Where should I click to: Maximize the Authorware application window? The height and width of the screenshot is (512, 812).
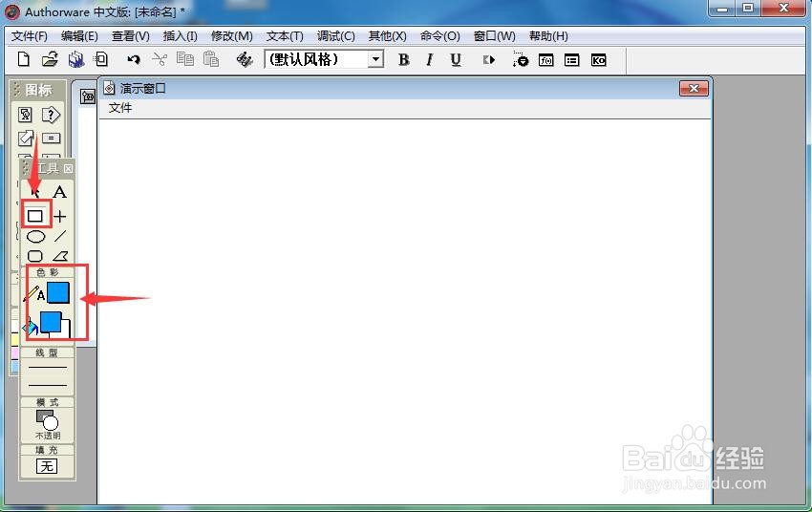[748, 8]
